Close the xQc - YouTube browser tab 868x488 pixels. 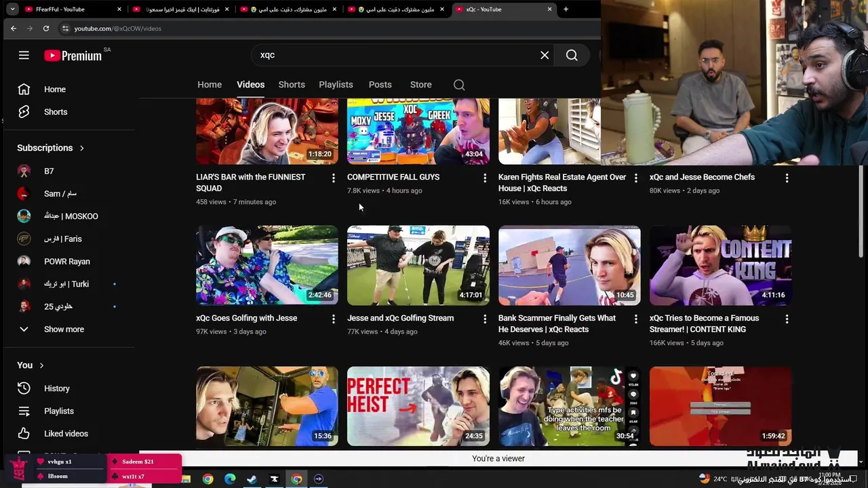(550, 9)
